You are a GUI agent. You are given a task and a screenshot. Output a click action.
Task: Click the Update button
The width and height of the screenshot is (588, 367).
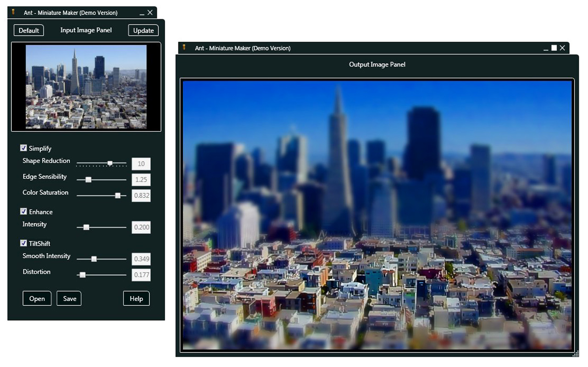(143, 30)
